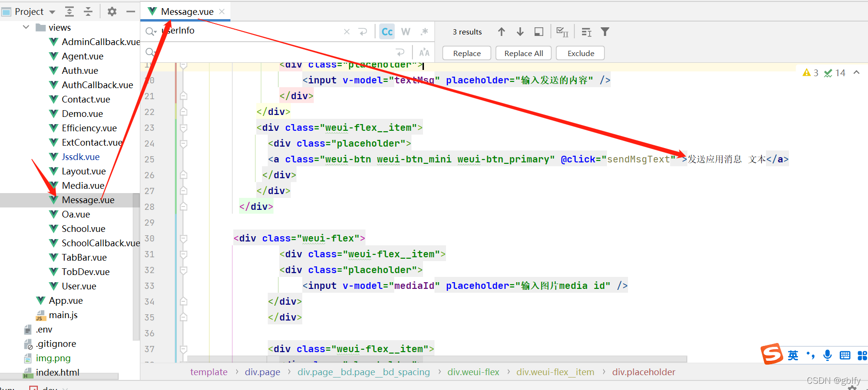Click Sogou voice input microphone icon
The height and width of the screenshot is (390, 868).
point(827,355)
